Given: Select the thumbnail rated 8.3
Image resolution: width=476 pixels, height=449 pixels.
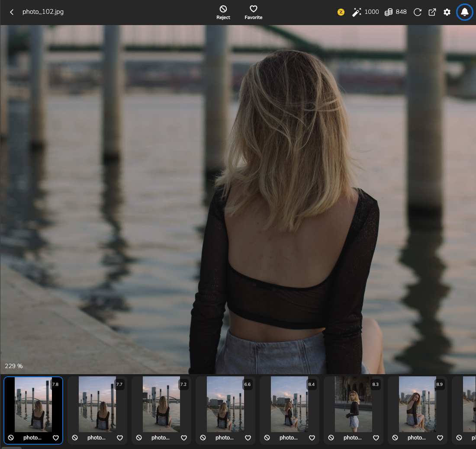Looking at the screenshot, I should (353, 404).
